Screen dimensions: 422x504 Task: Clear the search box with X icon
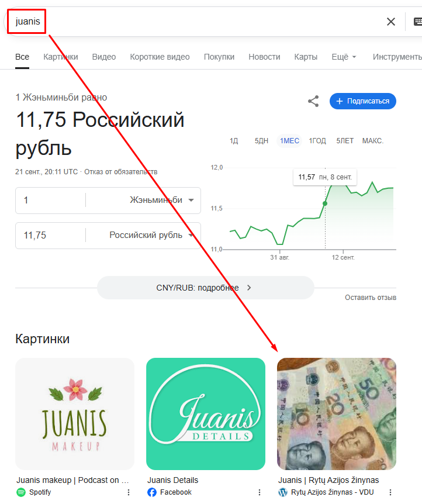tap(391, 22)
